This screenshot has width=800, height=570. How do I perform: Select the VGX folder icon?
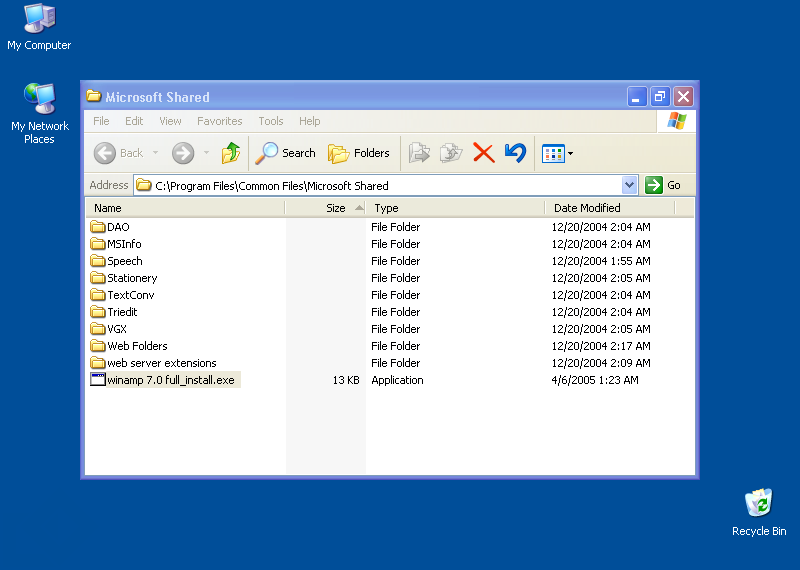pos(97,329)
